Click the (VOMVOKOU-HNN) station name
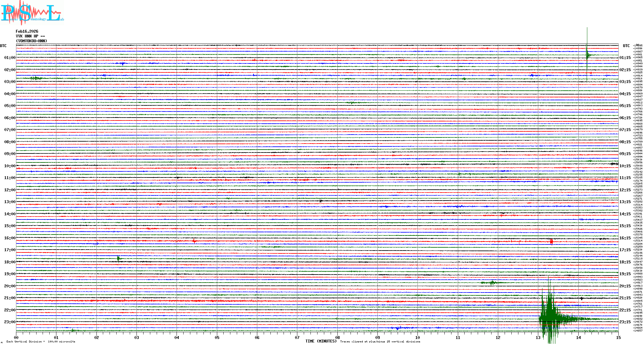644x346 pixels. tap(31, 41)
